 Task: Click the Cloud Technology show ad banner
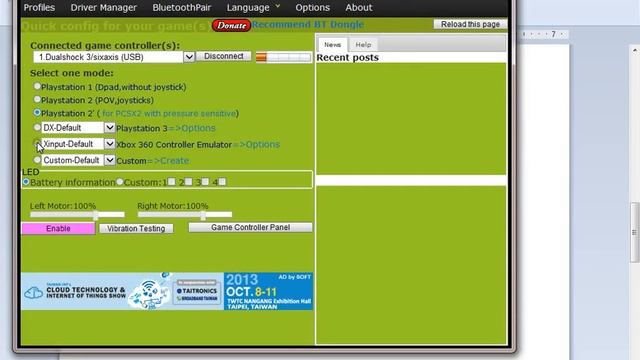tap(122, 291)
